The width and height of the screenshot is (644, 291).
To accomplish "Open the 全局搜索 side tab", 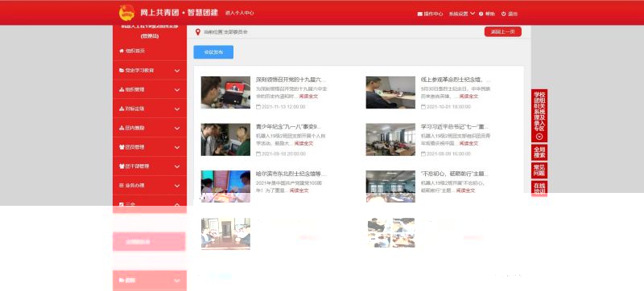I will (539, 152).
